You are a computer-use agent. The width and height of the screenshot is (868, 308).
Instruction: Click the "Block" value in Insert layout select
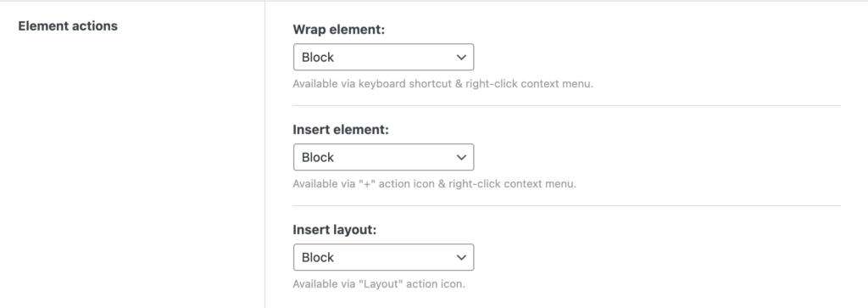coord(318,258)
